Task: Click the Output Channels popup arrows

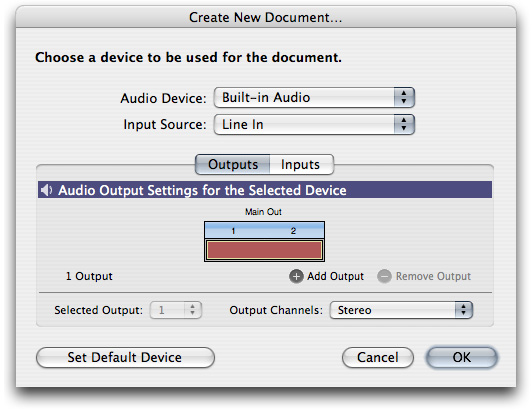Action: (x=463, y=310)
